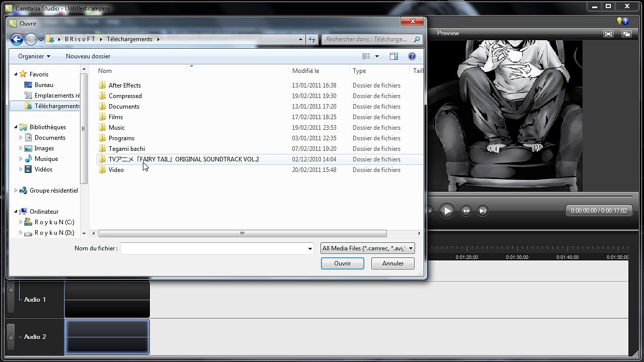This screenshot has height=362, width=644.
Task: Toggle the preview pane icon in dialog toolbar
Action: coord(394,56)
